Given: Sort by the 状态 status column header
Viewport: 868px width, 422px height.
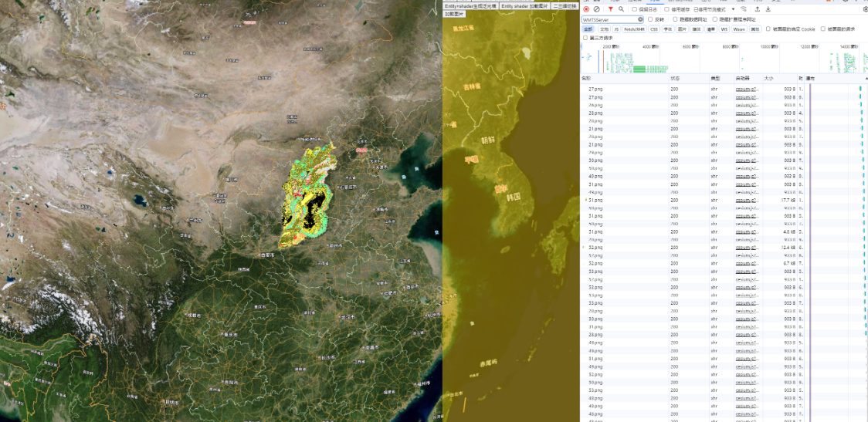Looking at the screenshot, I should click(675, 78).
